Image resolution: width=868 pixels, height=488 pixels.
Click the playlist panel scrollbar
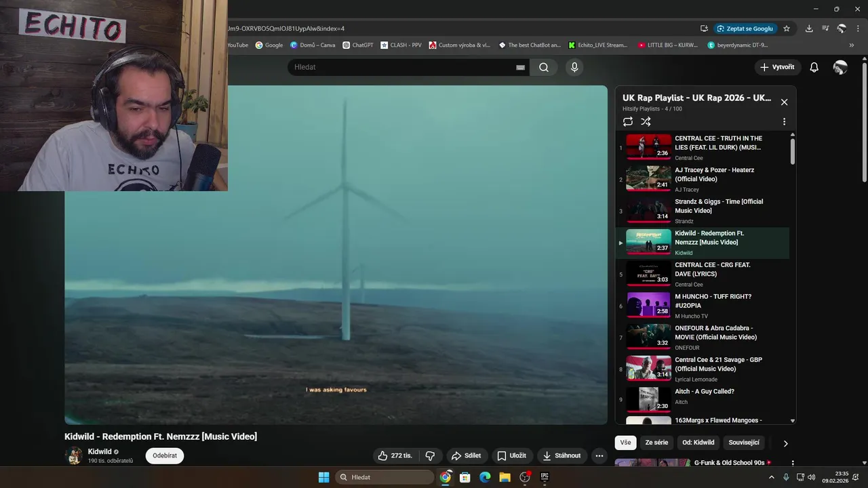pyautogui.click(x=792, y=151)
